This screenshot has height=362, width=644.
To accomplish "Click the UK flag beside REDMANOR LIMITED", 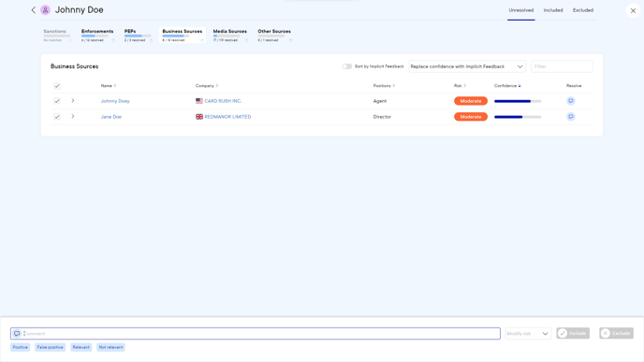I will point(199,117).
